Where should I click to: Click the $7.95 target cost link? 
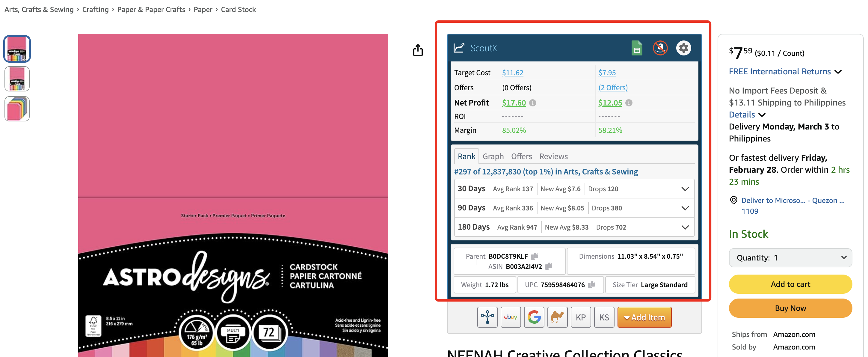click(x=607, y=73)
